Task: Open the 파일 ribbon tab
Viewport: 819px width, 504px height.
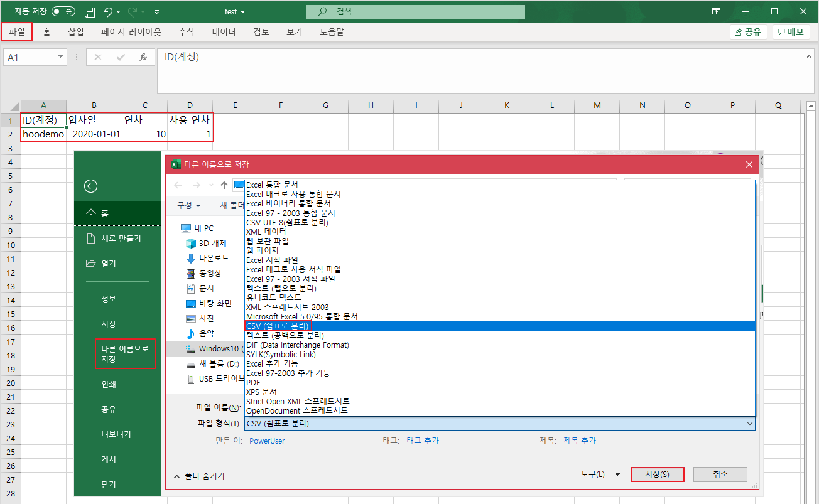Action: point(17,31)
